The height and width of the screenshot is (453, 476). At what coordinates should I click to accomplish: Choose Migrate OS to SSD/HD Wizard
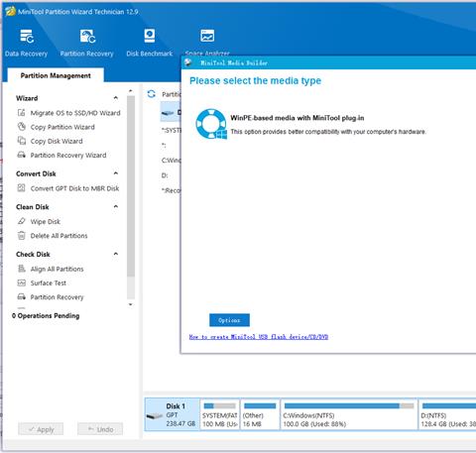[x=75, y=113]
